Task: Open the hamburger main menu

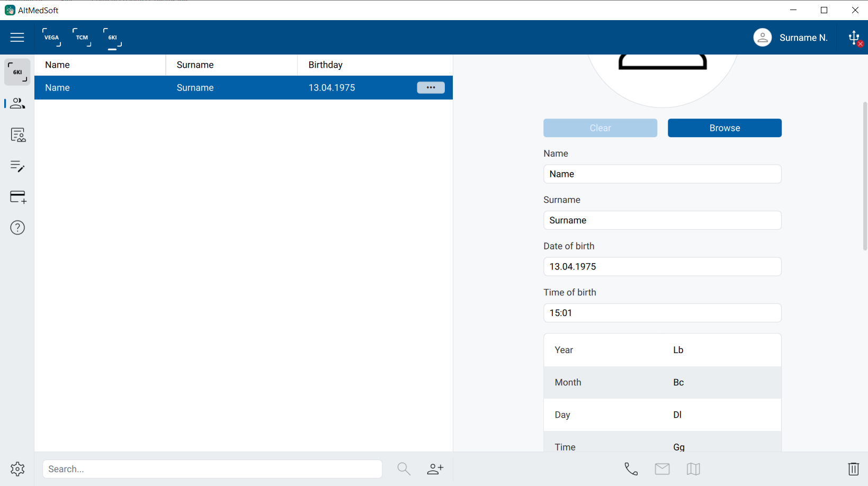Action: pos(17,38)
